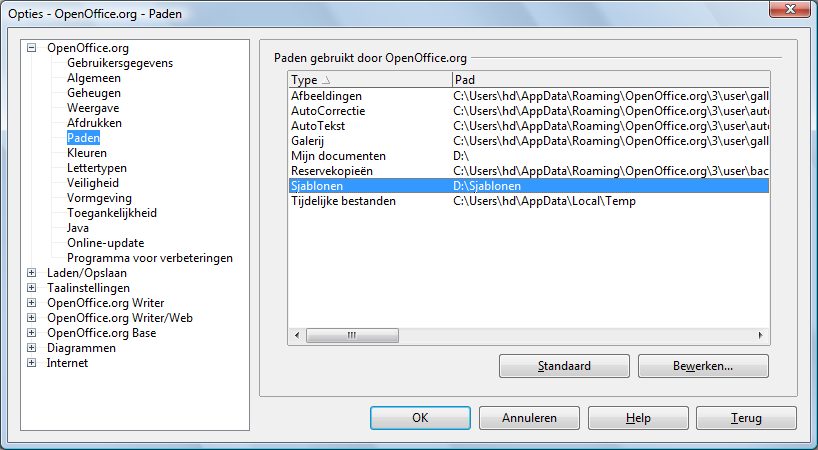Open the Java settings page

pyautogui.click(x=78, y=228)
